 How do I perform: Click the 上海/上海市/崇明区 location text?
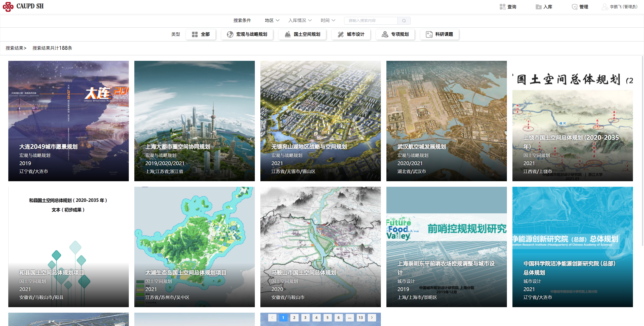click(417, 297)
